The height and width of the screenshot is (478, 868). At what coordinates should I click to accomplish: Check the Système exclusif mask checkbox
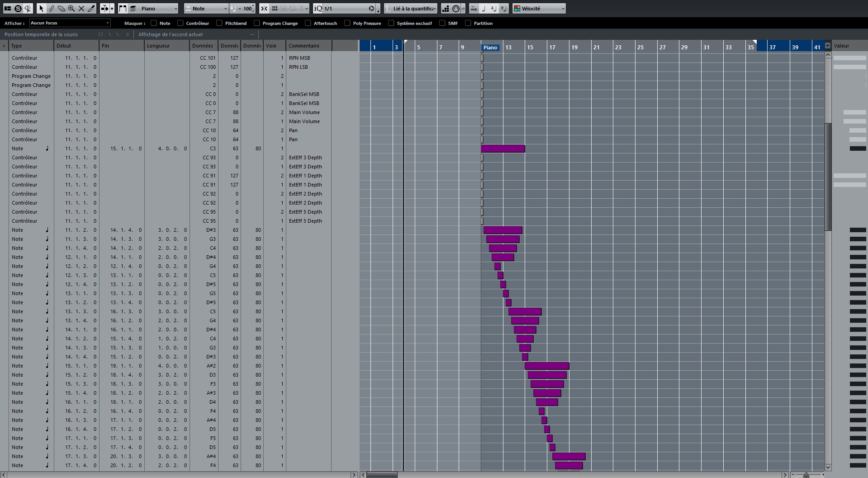(391, 23)
